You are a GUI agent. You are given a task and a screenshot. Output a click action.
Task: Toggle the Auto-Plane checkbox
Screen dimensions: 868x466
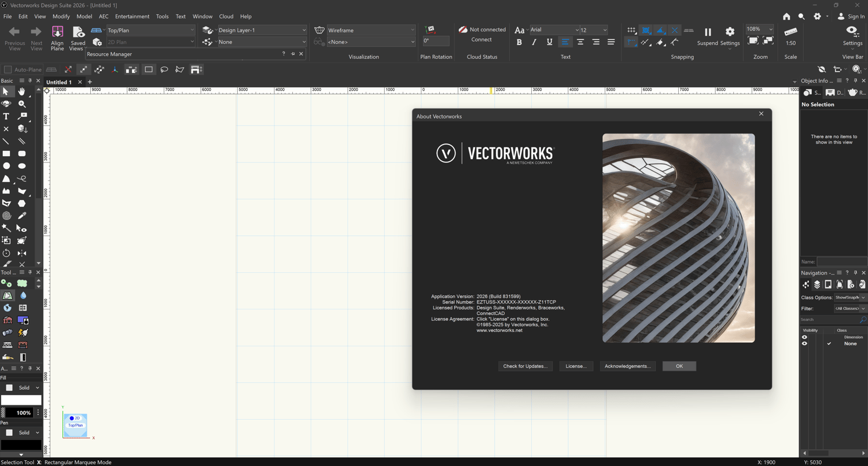point(8,70)
